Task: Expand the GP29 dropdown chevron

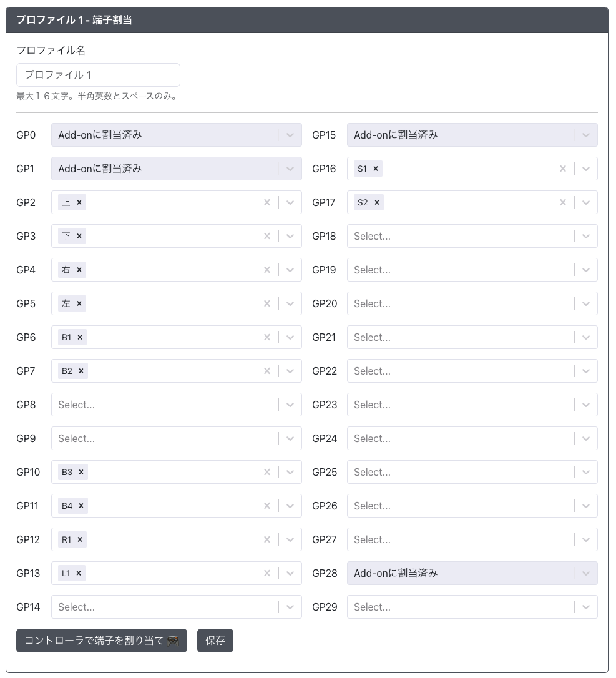Action: point(586,607)
